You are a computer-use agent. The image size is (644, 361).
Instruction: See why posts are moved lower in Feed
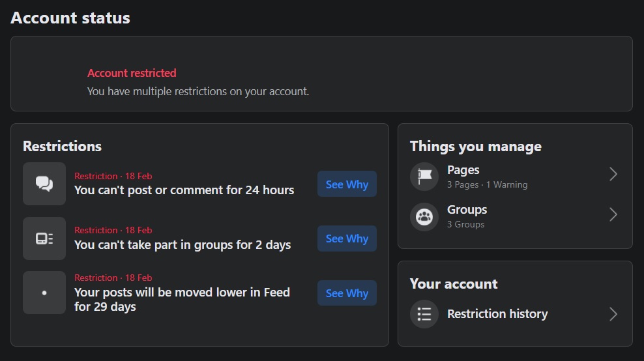[347, 293]
